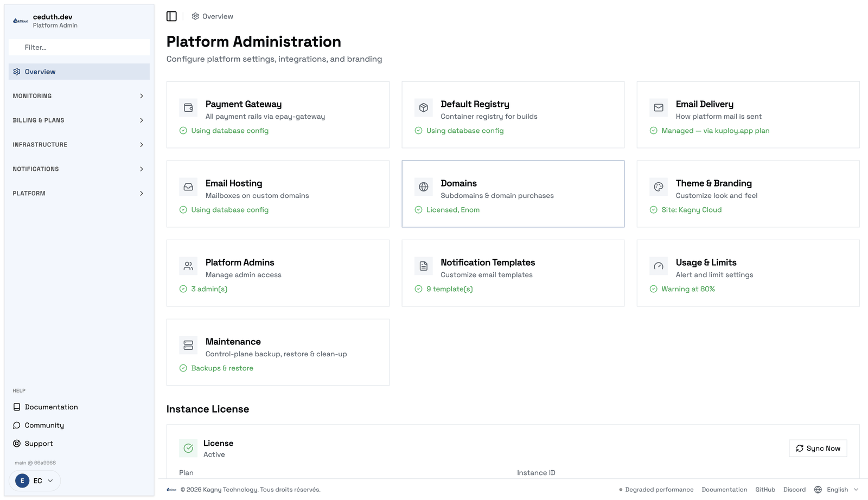Focus the Filter input field
868x500 pixels.
pos(79,47)
